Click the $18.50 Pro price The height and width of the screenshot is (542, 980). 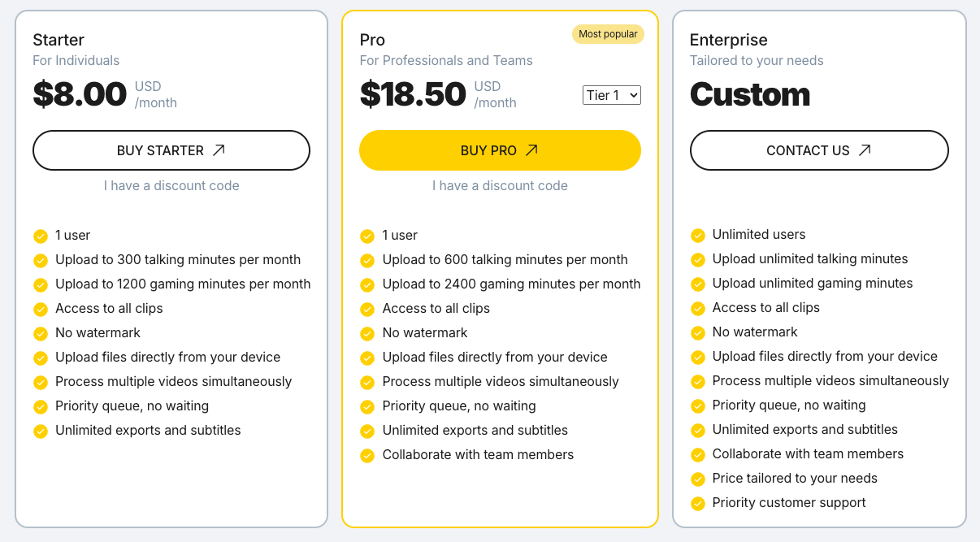[413, 94]
